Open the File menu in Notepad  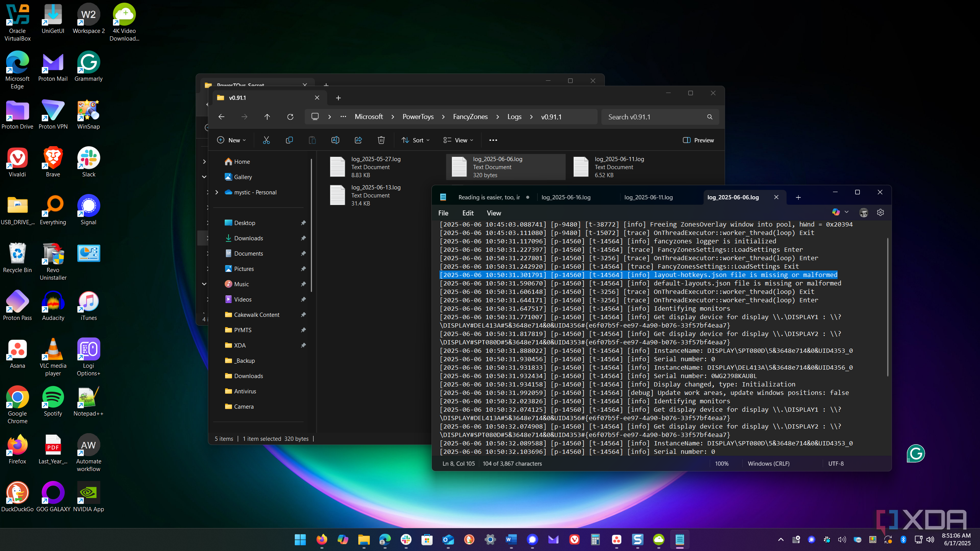[x=443, y=213]
